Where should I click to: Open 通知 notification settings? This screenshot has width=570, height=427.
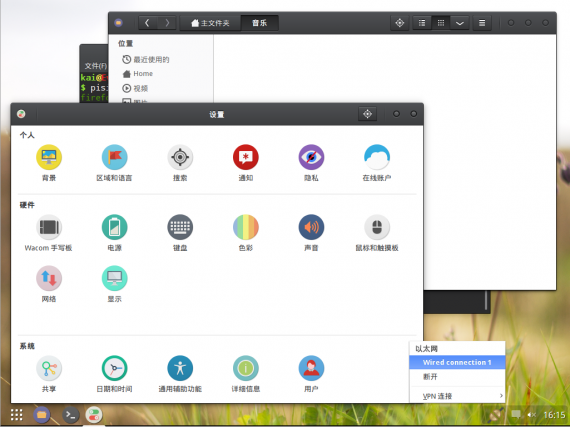point(246,162)
